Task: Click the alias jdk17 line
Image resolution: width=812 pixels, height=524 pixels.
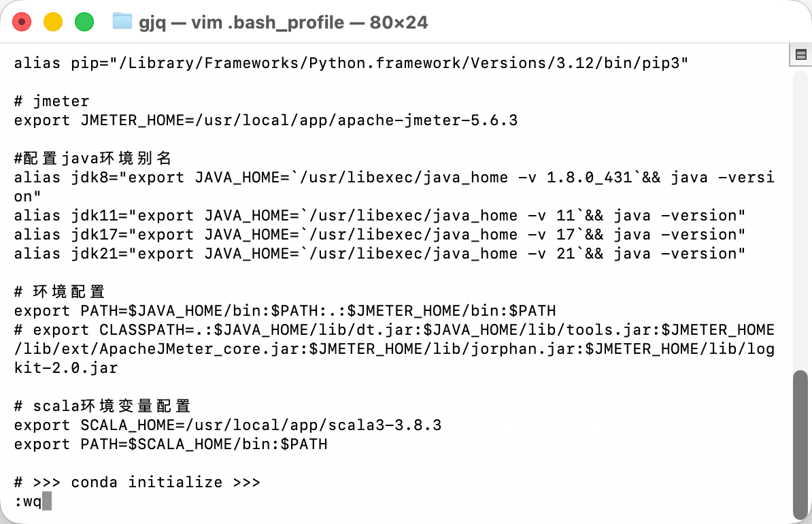Action: 379,235
